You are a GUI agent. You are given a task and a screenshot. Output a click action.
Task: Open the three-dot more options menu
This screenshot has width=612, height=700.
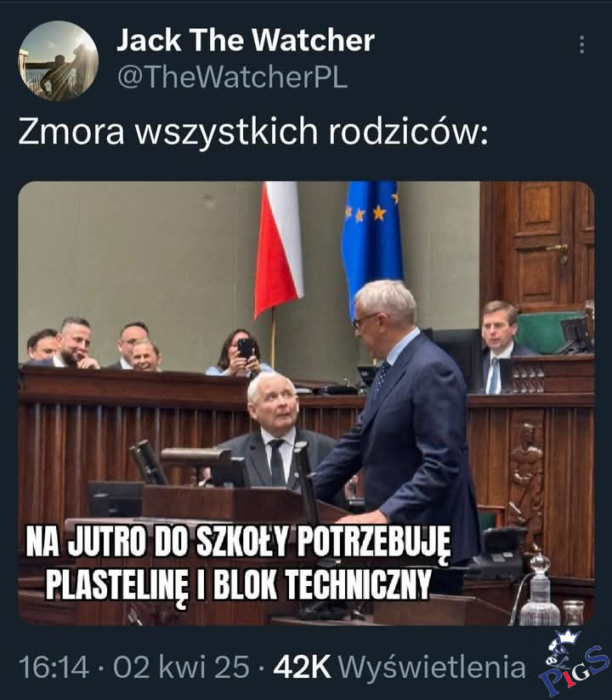point(581,44)
